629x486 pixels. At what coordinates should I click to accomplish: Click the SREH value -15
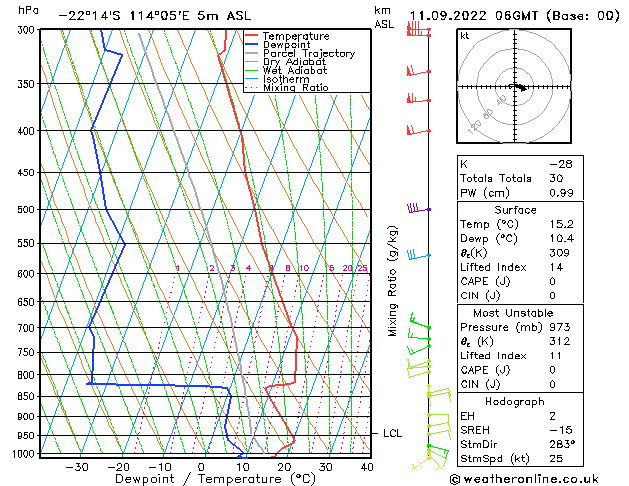point(561,430)
